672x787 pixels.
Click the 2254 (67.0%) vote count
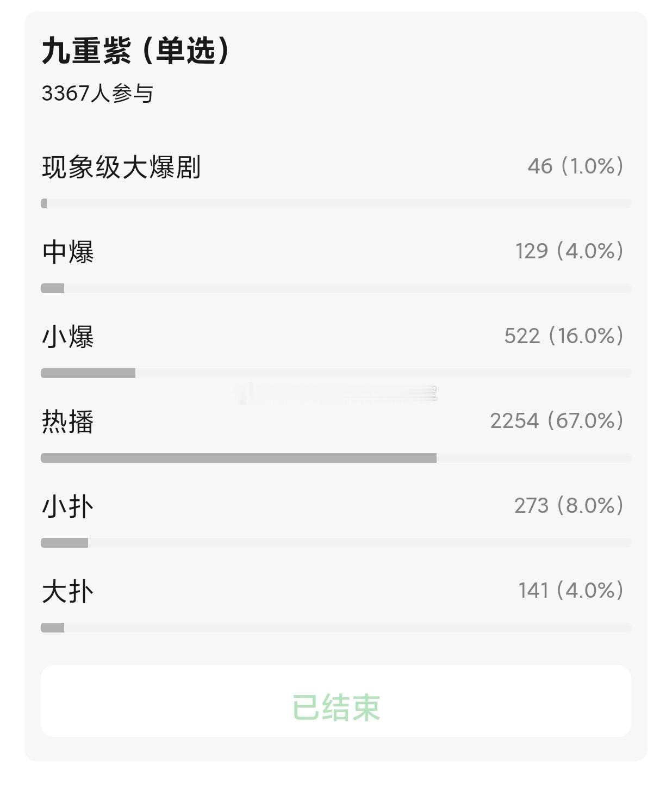point(557,421)
